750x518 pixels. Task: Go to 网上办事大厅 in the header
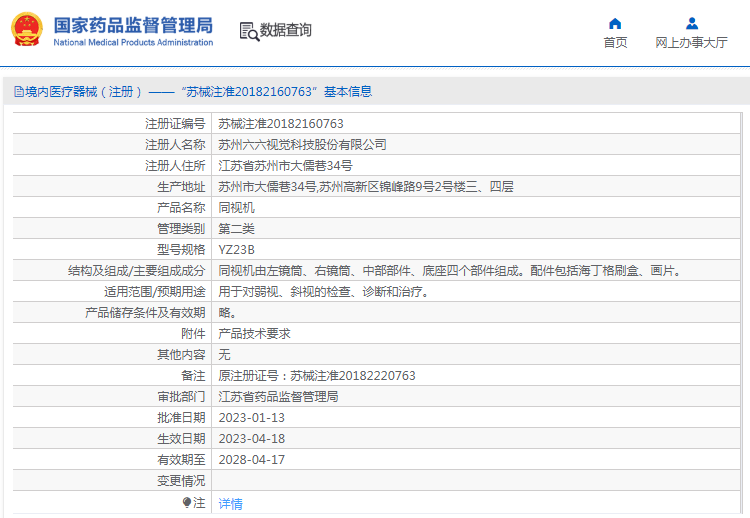[691, 42]
